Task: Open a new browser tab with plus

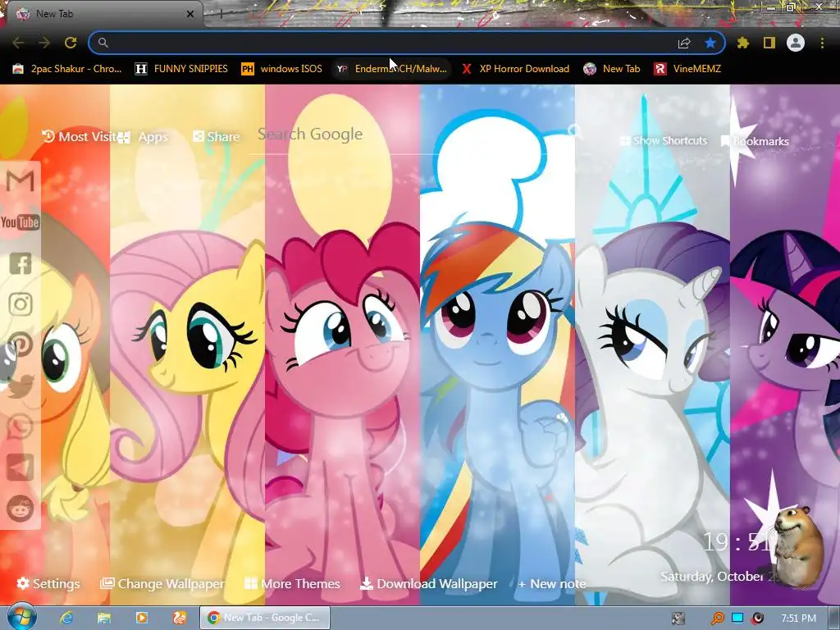Action: (x=221, y=14)
